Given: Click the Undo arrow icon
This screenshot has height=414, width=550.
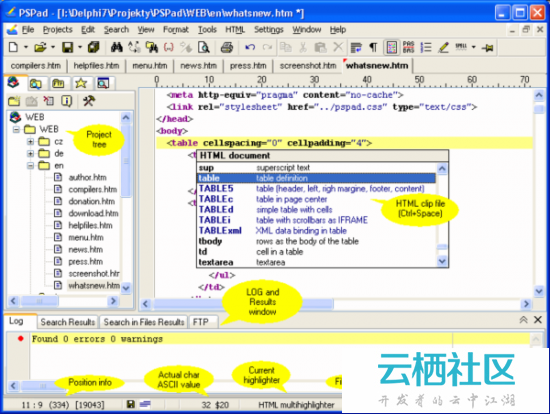Looking at the screenshot, I should [x=250, y=47].
